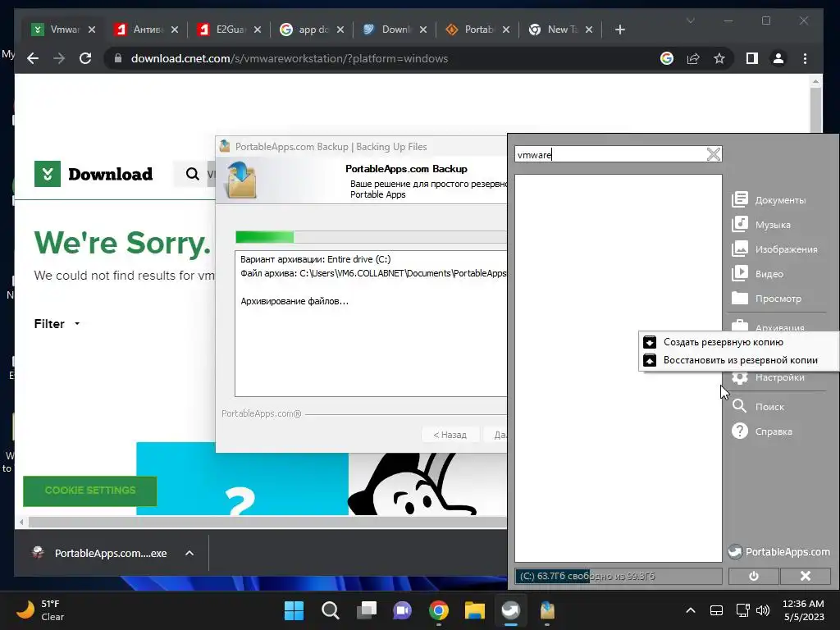The image size is (840, 630).
Task: Click the Архивация menu item
Action: (x=768, y=326)
